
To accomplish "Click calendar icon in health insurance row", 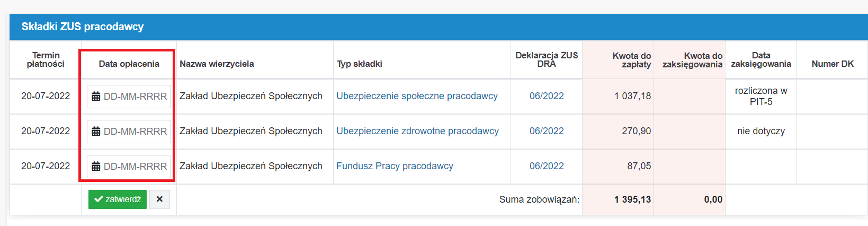I will (x=96, y=132).
